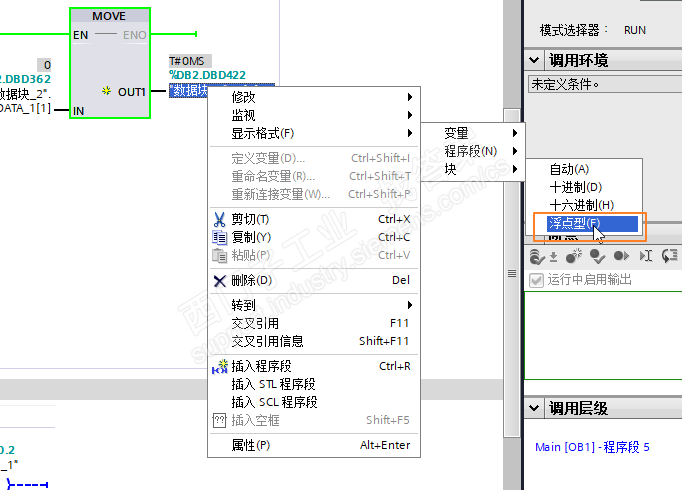Image resolution: width=682 pixels, height=490 pixels.
Task: Click the IN pin of MOVE block
Action: pyautogui.click(x=79, y=111)
